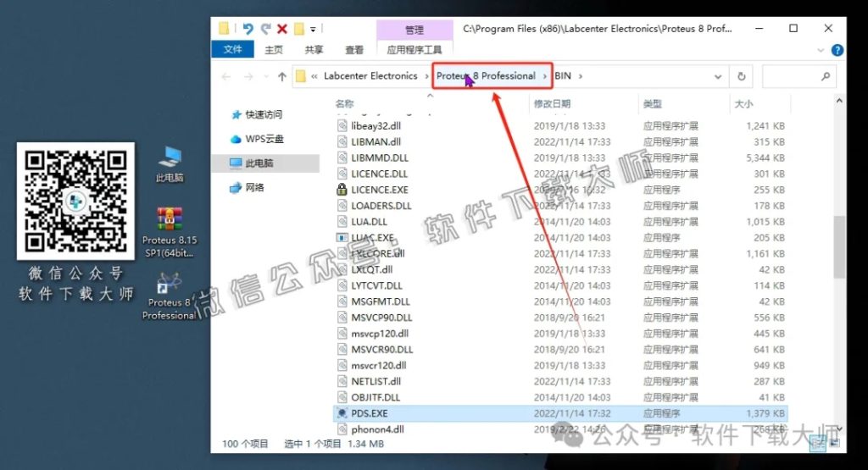Sort by the 名称 column header

(x=344, y=103)
